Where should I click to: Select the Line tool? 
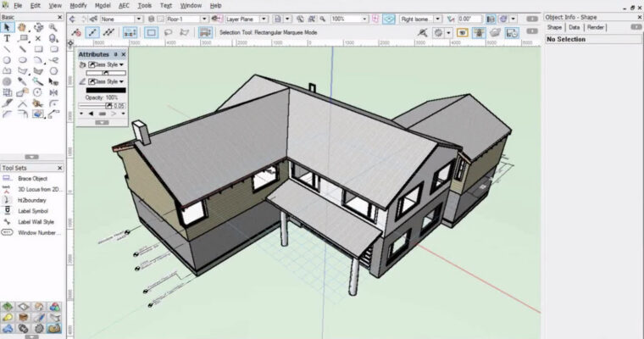click(x=7, y=49)
